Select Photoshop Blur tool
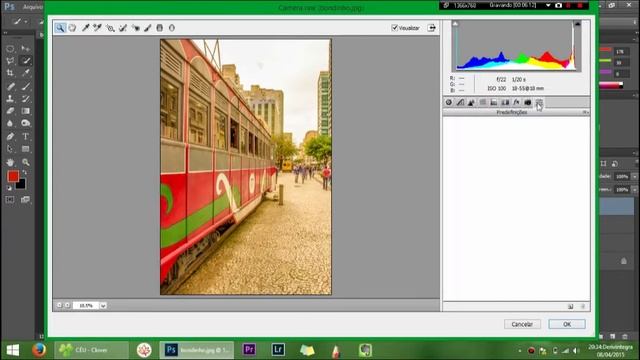The width and height of the screenshot is (640, 360). pyautogui.click(x=10, y=123)
